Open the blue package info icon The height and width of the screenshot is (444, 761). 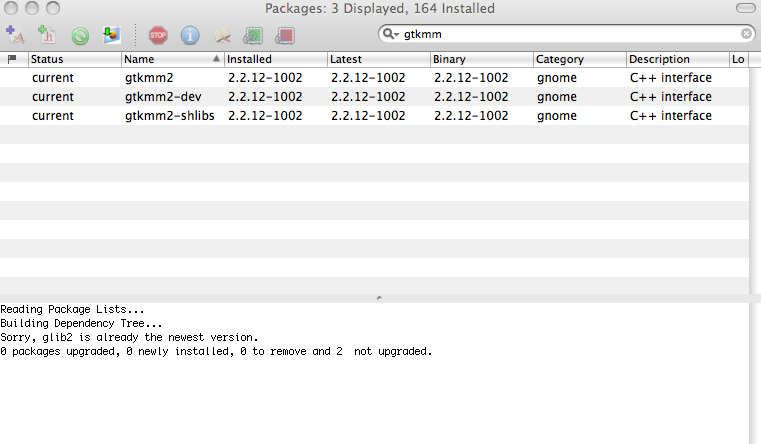189,35
